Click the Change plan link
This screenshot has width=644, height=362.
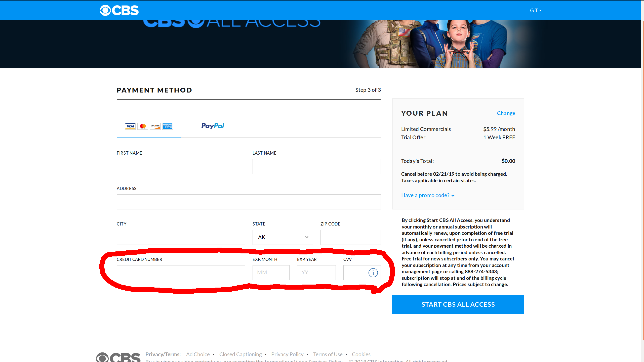coord(506,113)
